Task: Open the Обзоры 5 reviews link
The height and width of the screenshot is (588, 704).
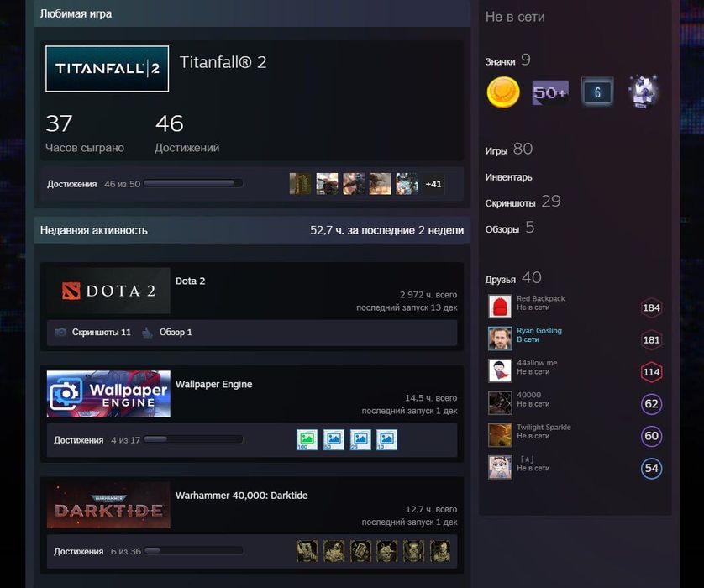Action: [x=510, y=228]
